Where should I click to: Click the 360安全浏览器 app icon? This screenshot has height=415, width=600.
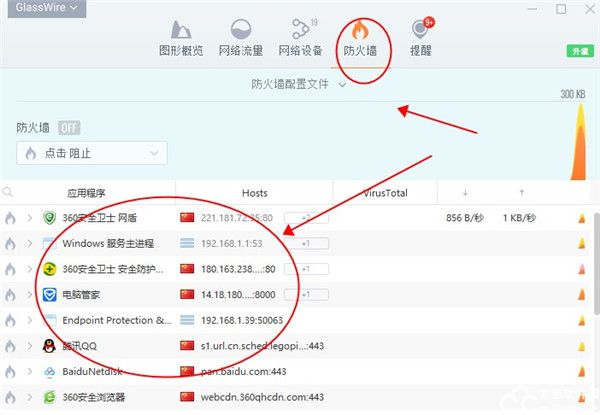point(49,397)
